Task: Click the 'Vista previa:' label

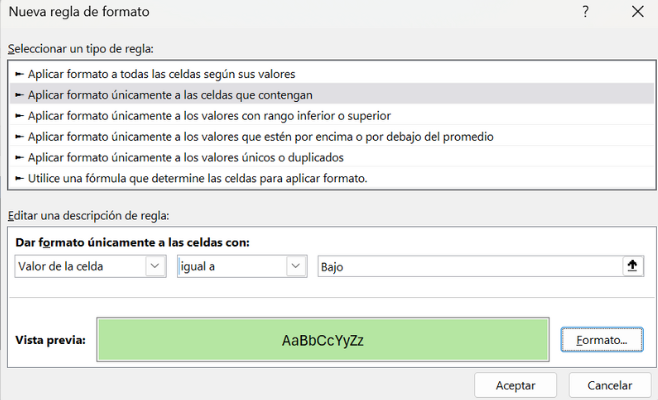Action: coord(50,340)
